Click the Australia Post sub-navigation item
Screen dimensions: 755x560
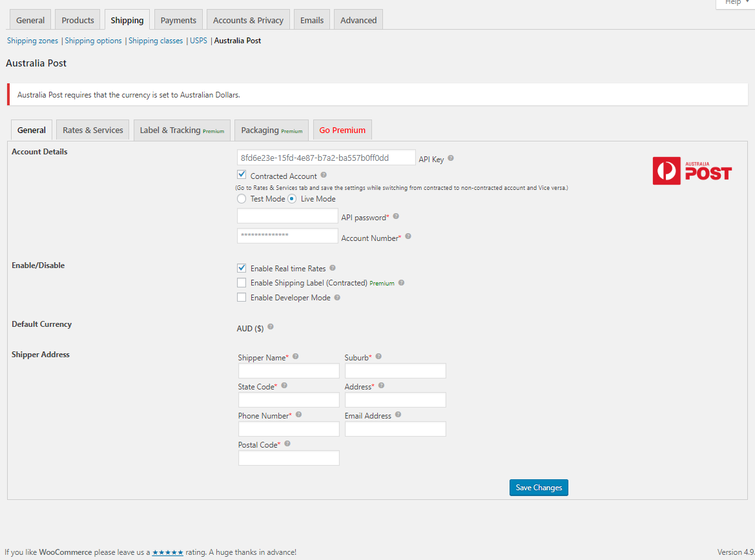click(238, 41)
